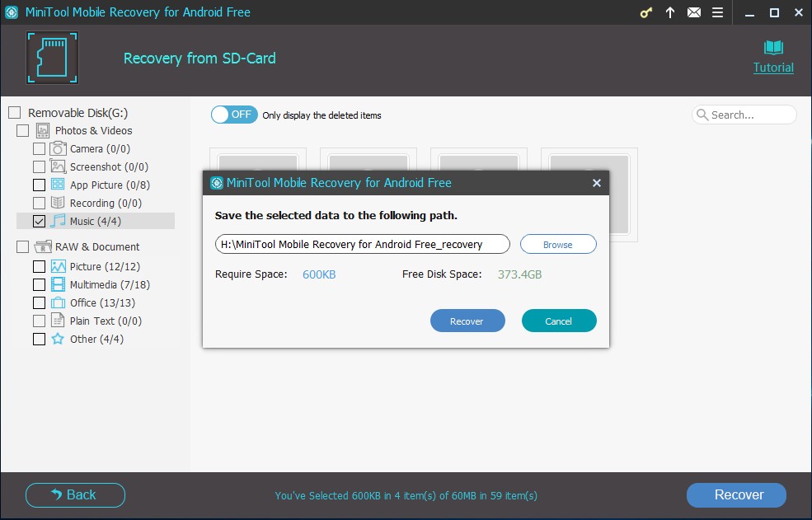Viewport: 812px width, 520px height.
Task: Open the Tutorial link
Action: (x=773, y=68)
